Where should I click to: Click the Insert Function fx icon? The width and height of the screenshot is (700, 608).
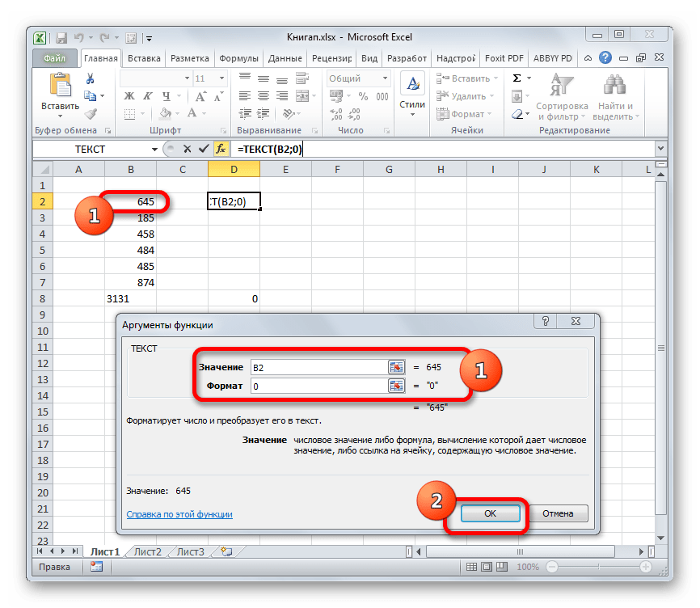click(x=221, y=149)
